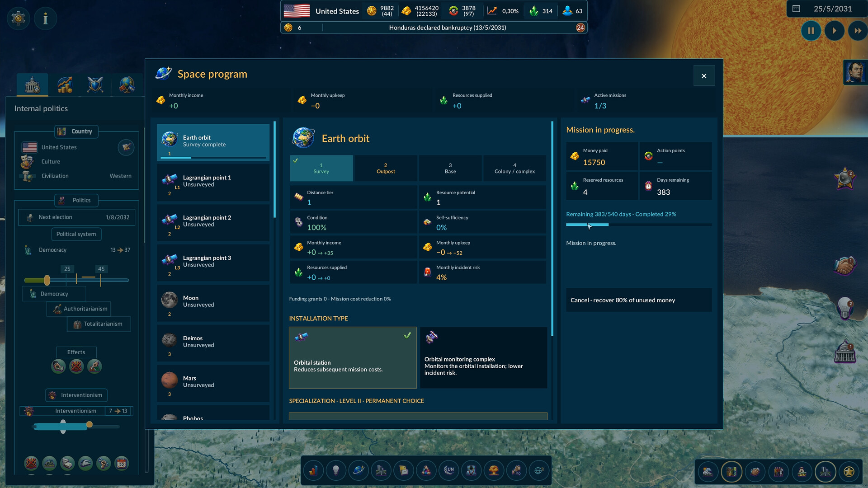Select Lagrangian point 2
The height and width of the screenshot is (488, 868).
[213, 223]
